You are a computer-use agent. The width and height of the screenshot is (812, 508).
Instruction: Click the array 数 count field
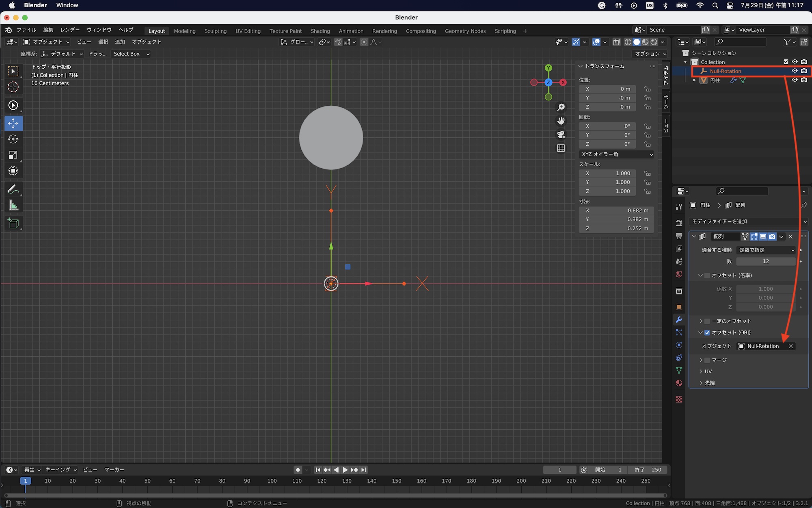(x=765, y=261)
